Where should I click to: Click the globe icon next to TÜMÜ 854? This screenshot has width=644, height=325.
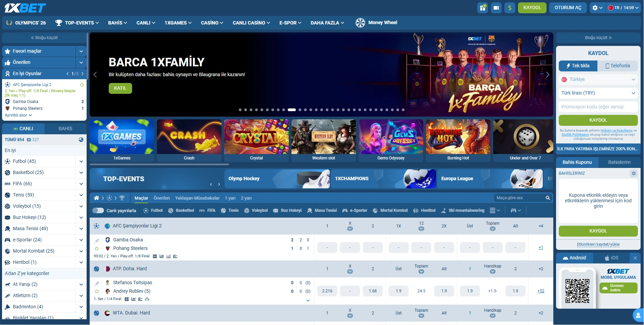pos(80,139)
